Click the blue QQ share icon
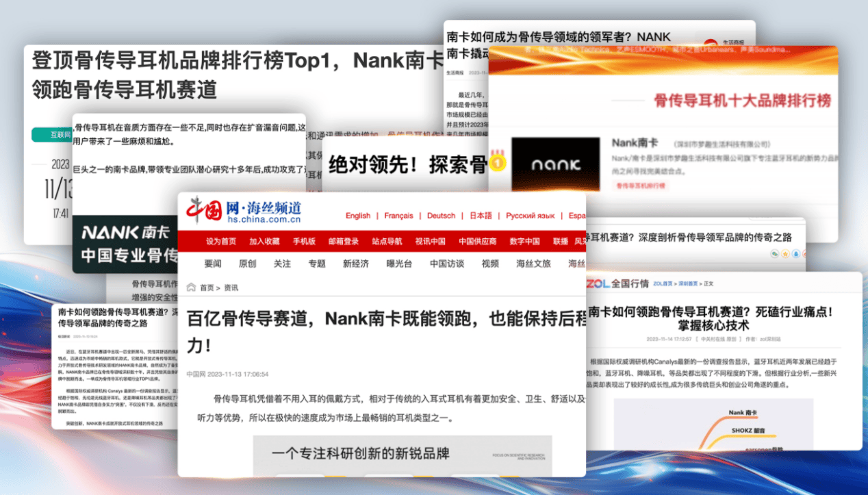Screen dimensions: 868x495 [x=796, y=254]
